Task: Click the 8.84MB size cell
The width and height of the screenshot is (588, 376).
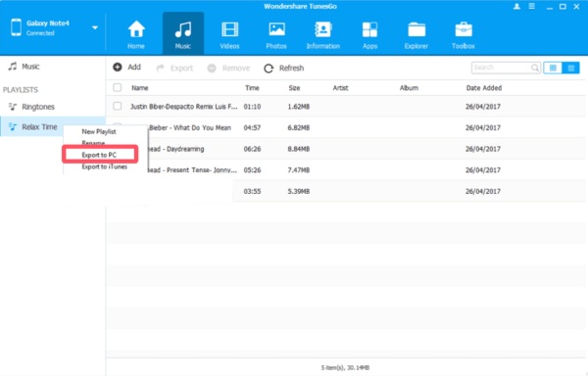Action: pyautogui.click(x=299, y=149)
